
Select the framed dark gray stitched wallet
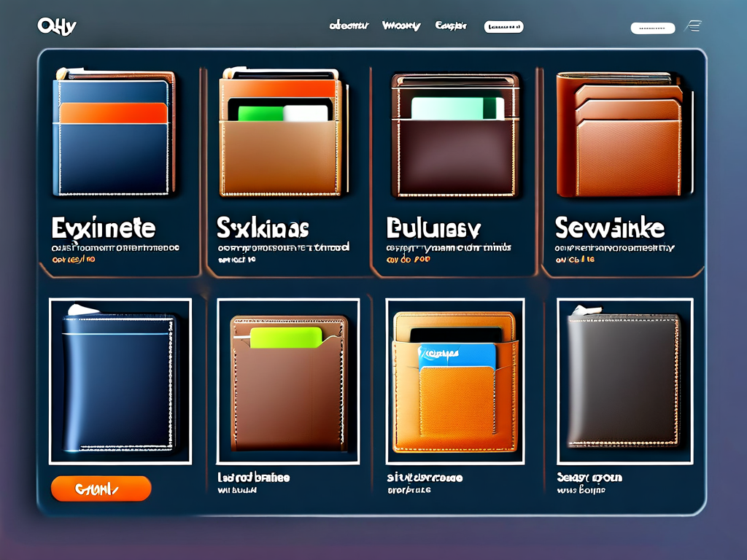(x=624, y=381)
